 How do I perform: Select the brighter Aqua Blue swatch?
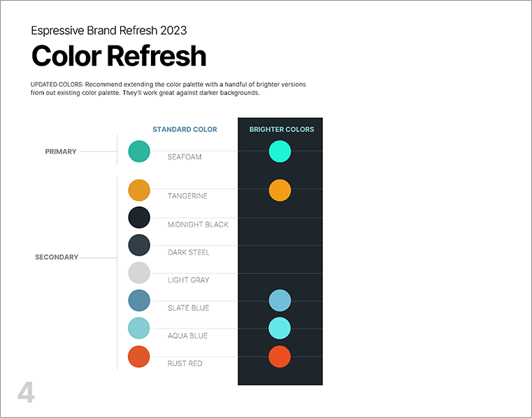[x=280, y=328]
